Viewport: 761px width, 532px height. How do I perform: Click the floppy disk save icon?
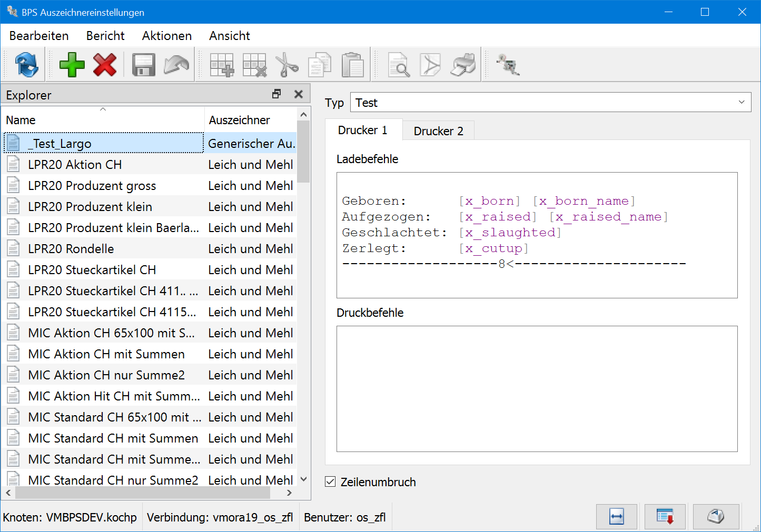[143, 65]
